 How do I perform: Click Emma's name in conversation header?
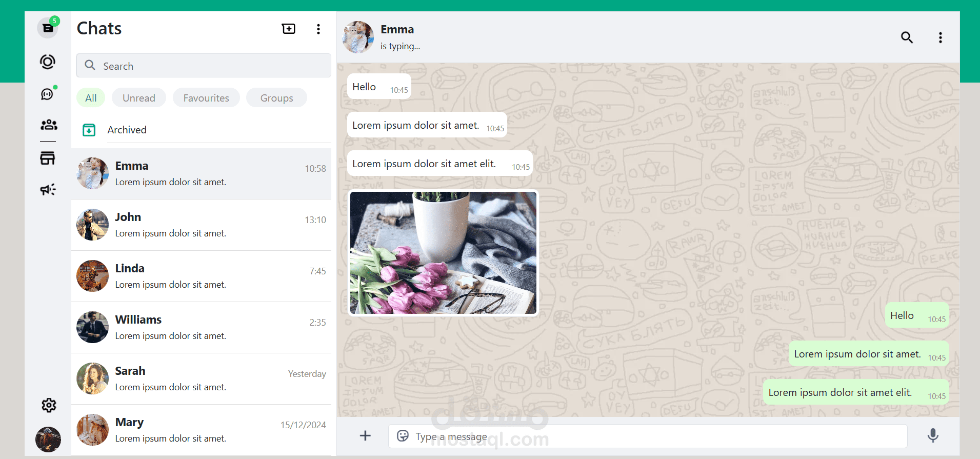397,30
